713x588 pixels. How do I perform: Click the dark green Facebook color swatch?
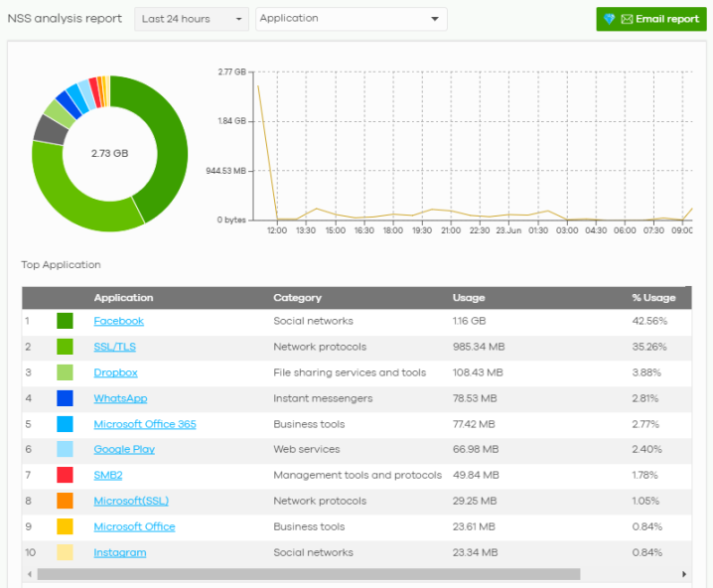[x=65, y=321]
